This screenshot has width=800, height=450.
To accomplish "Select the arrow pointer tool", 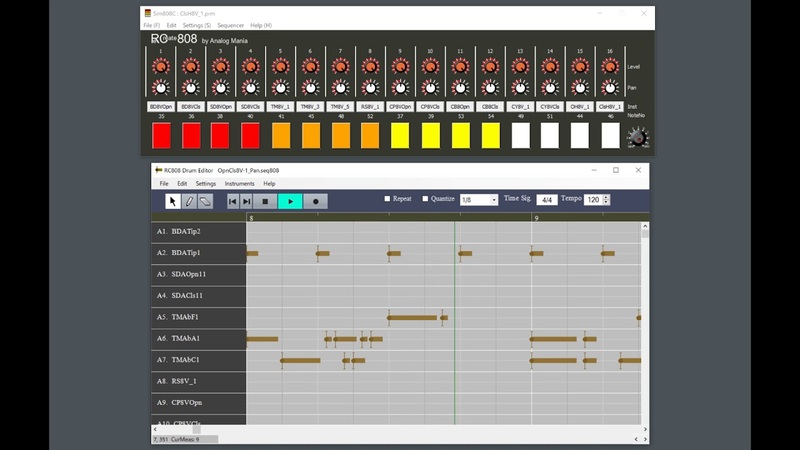I will coord(173,201).
